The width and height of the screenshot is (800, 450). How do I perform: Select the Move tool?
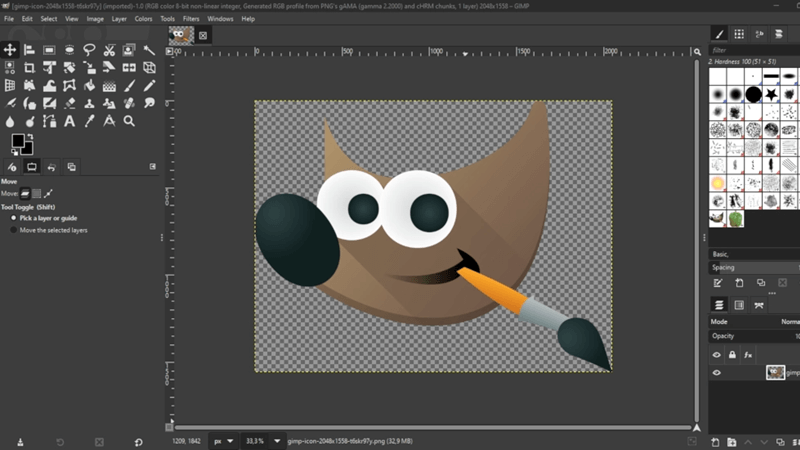10,49
